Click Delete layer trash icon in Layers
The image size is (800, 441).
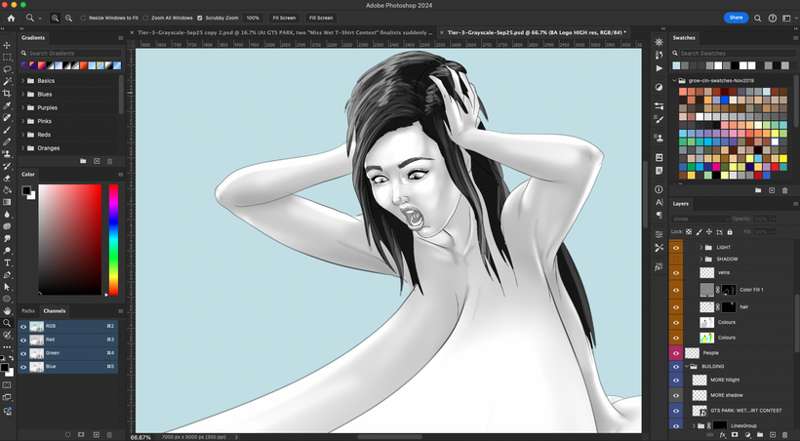click(785, 435)
